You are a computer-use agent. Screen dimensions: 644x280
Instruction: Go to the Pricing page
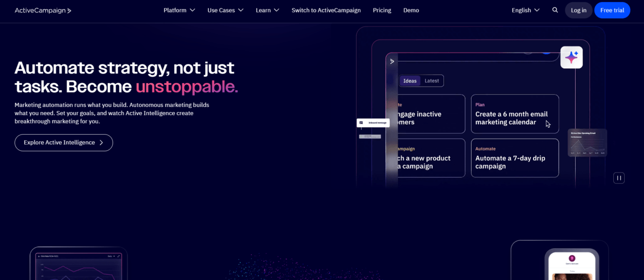[382, 10]
